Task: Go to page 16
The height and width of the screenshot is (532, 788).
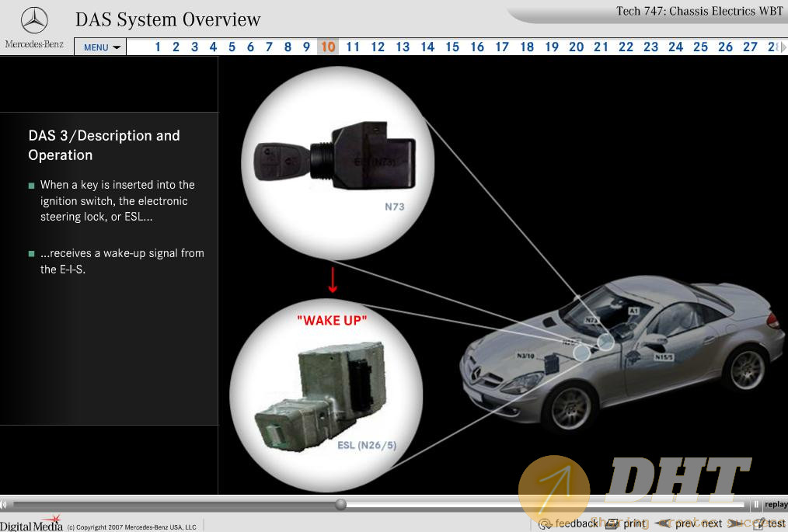Action: pyautogui.click(x=477, y=47)
